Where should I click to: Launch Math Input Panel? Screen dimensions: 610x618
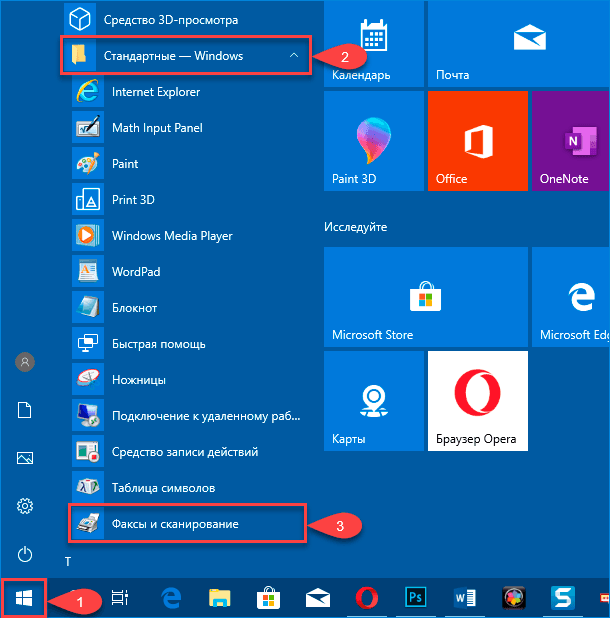click(x=157, y=128)
